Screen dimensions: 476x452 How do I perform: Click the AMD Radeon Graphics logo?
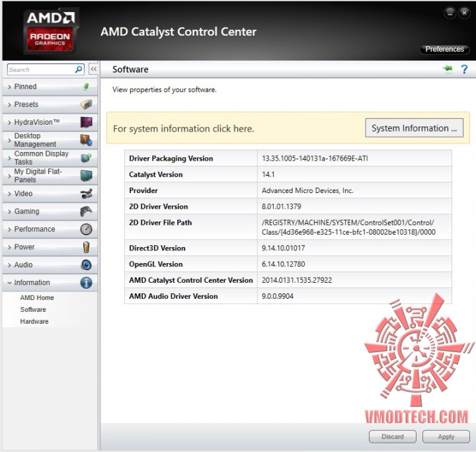click(50, 31)
